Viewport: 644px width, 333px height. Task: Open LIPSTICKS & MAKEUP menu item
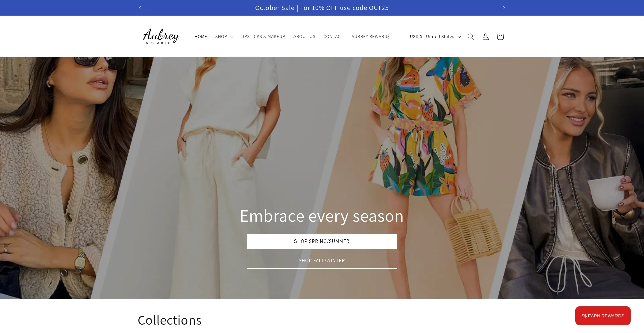pyautogui.click(x=263, y=37)
